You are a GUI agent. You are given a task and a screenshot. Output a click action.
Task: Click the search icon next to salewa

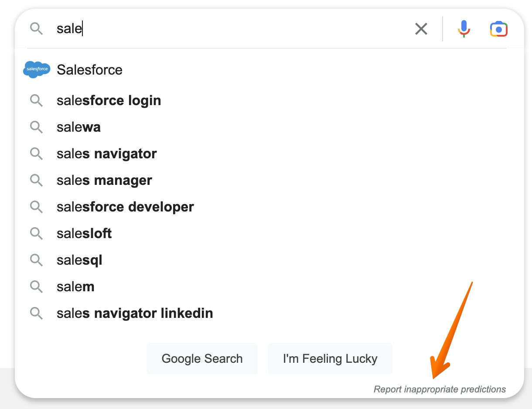(x=37, y=127)
